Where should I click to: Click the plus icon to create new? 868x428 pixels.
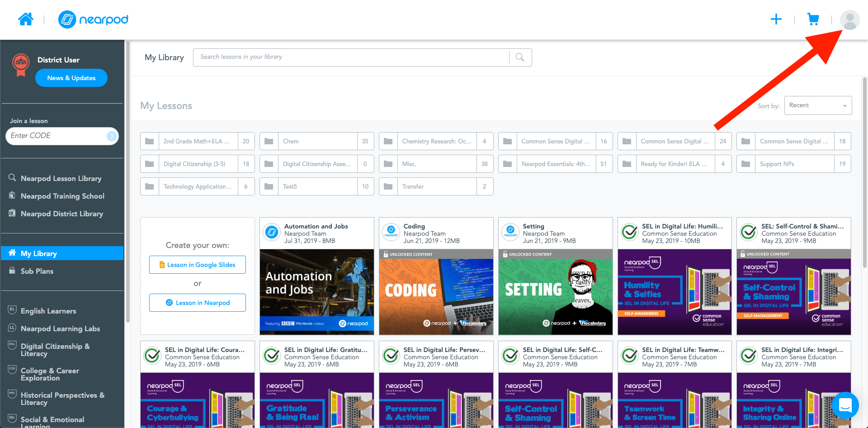click(776, 19)
